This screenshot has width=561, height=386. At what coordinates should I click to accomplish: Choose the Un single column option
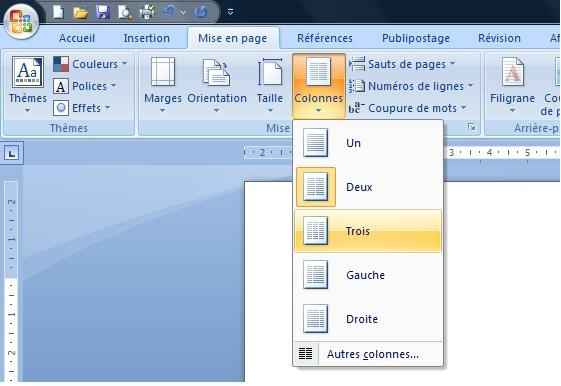[x=368, y=143]
